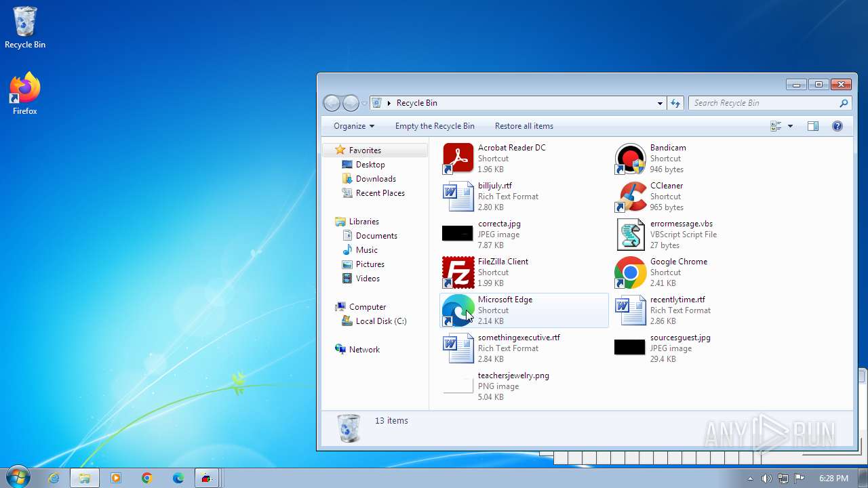The width and height of the screenshot is (868, 488).
Task: Select the Google Chrome shortcut icon in Recycle Bin
Action: click(630, 272)
